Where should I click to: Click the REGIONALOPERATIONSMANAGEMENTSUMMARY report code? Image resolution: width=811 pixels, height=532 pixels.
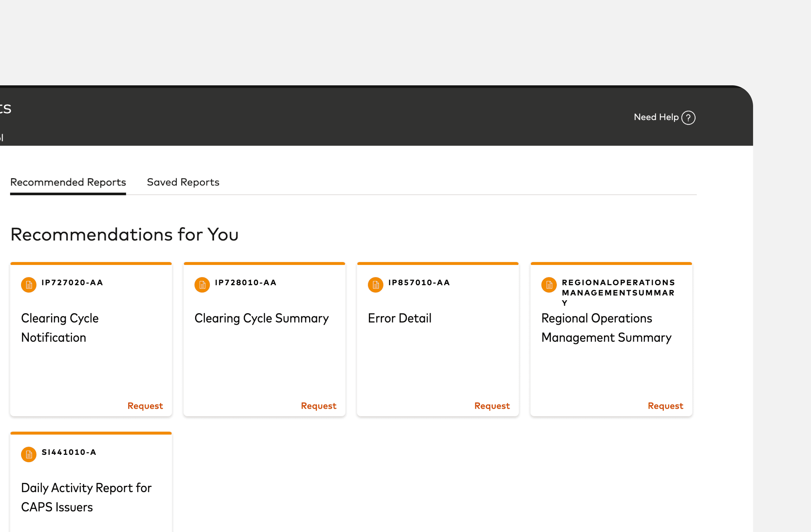tap(619, 293)
